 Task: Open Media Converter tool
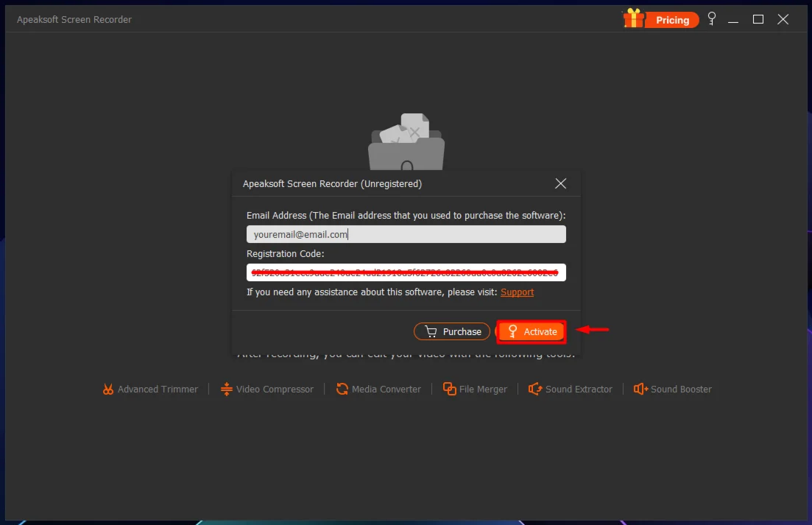coord(378,389)
